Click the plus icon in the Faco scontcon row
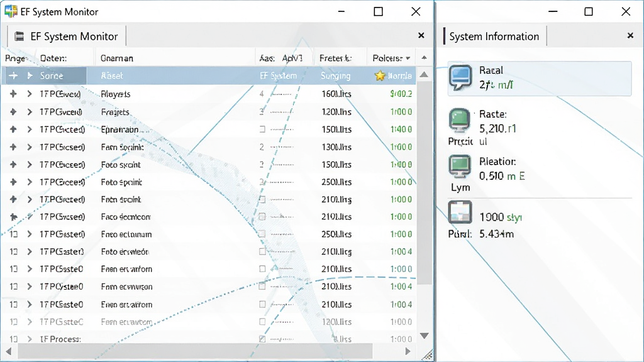The height and width of the screenshot is (362, 644). pos(13,217)
